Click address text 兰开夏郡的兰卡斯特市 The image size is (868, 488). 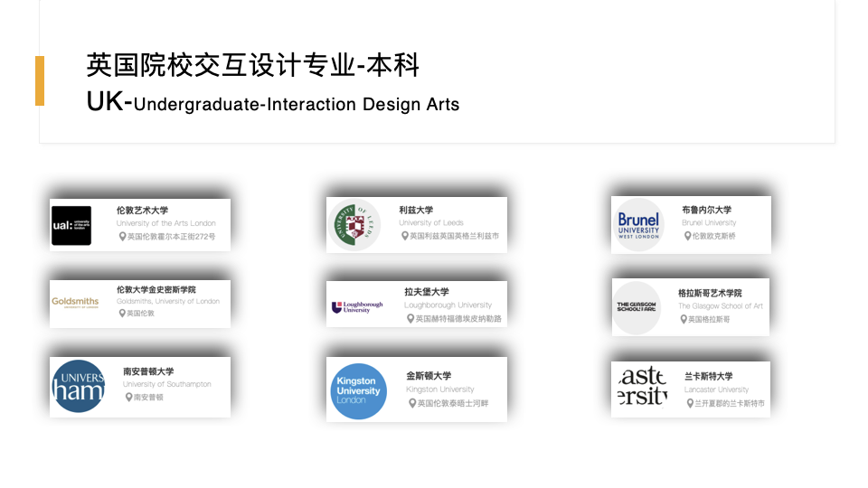(731, 403)
